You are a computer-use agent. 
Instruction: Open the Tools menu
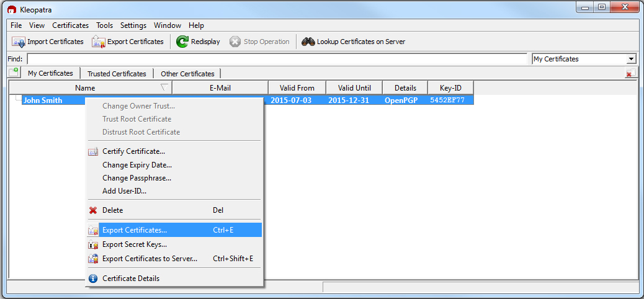(104, 25)
